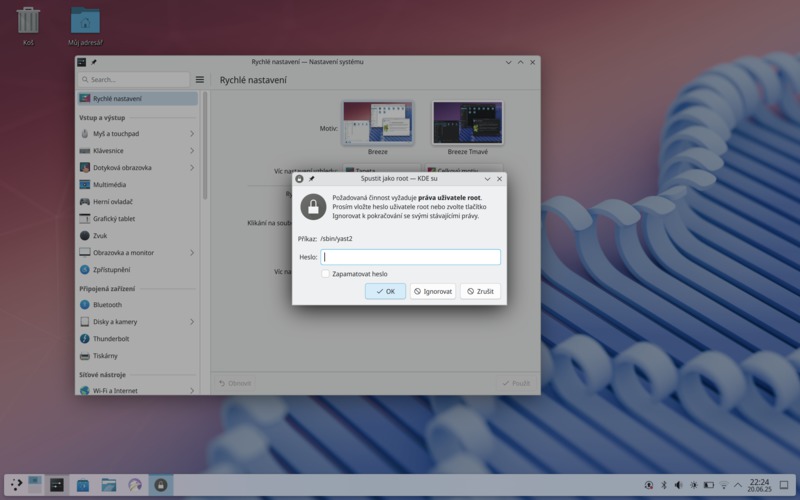The height and width of the screenshot is (500, 800).
Task: Select the Rychlé nastavení sidebar item
Action: [x=117, y=99]
